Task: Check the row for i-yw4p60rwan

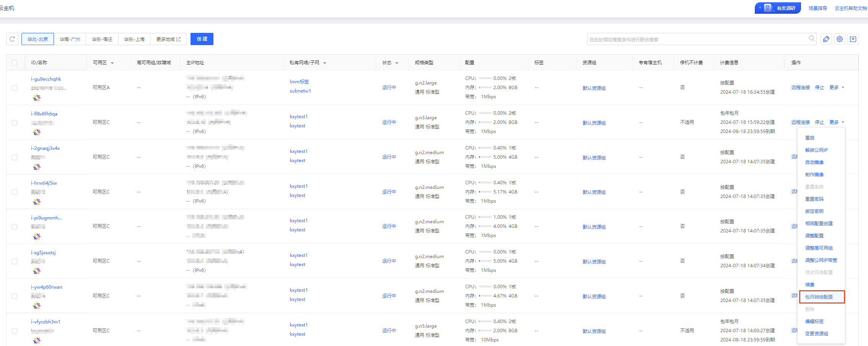Action: 15,296
